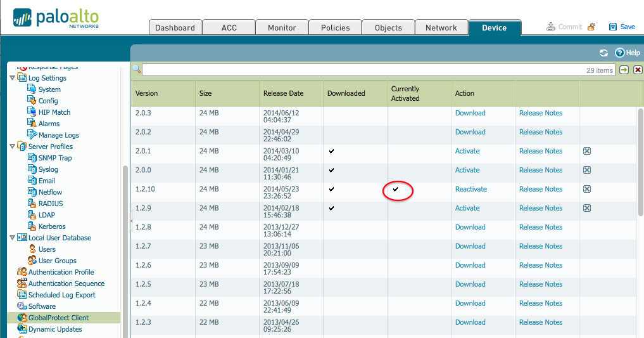Image resolution: width=644 pixels, height=338 pixels.
Task: Click the green arrow apply-filter icon
Action: click(x=624, y=70)
